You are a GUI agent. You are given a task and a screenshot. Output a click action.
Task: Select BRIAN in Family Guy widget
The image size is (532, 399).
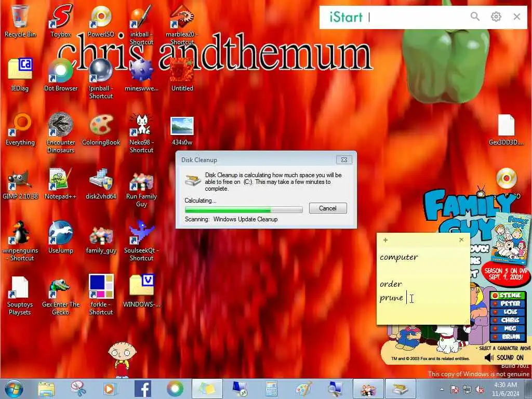508,337
